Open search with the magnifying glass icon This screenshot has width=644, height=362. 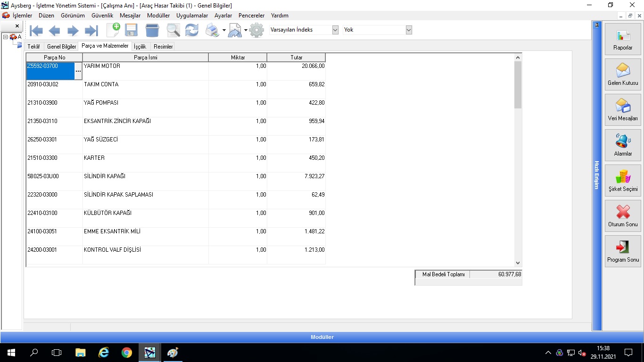(173, 30)
